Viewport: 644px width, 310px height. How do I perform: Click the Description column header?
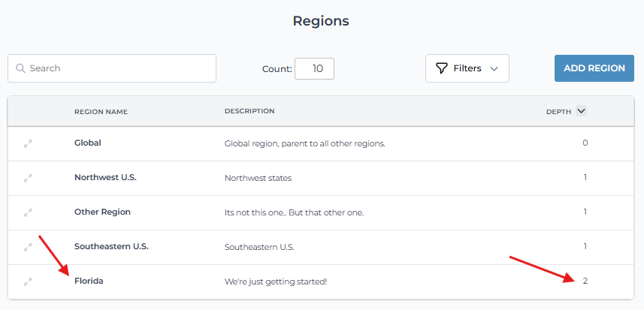tap(249, 111)
